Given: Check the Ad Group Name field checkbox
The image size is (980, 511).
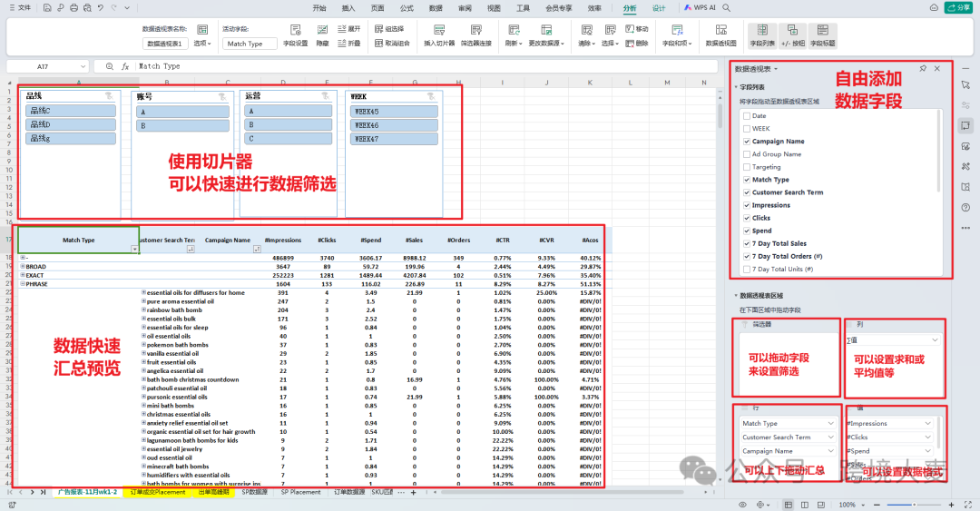Looking at the screenshot, I should tap(747, 154).
